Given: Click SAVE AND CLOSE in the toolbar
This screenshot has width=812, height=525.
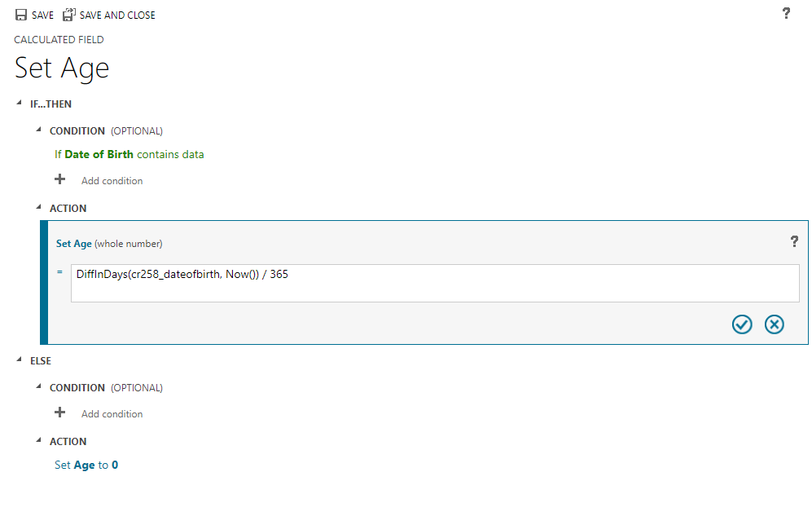Looking at the screenshot, I should [117, 14].
